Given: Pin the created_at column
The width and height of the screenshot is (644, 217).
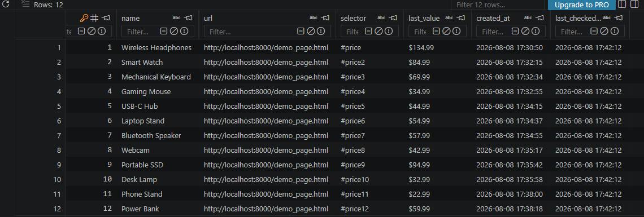Looking at the screenshot, I should [539, 18].
